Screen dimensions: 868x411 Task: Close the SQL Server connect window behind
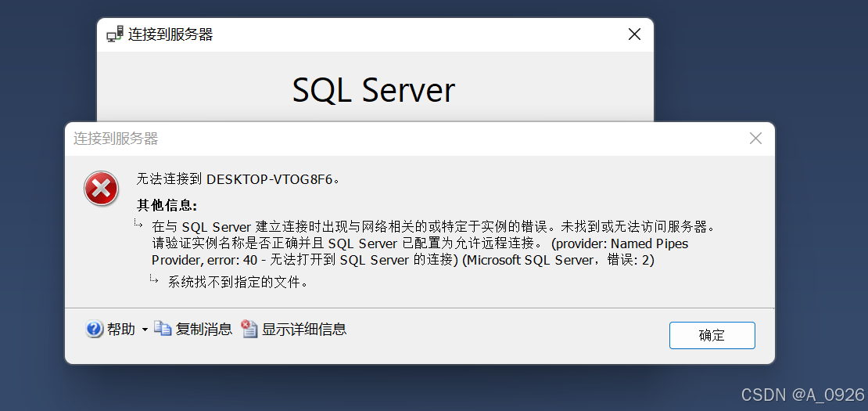click(x=634, y=34)
